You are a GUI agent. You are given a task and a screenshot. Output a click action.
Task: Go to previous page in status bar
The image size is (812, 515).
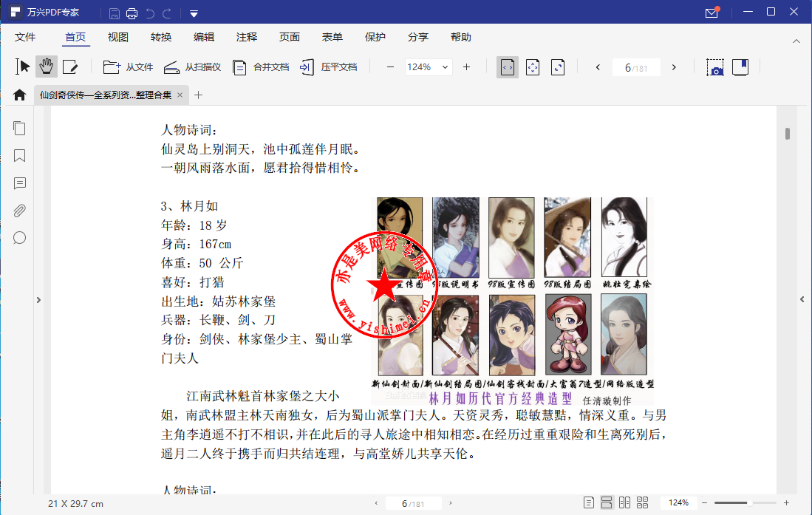[377, 503]
